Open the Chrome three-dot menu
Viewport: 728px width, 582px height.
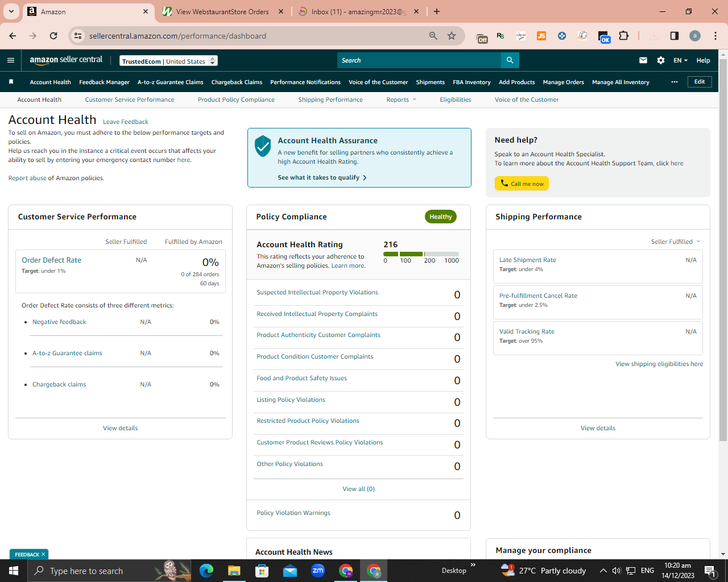[715, 36]
